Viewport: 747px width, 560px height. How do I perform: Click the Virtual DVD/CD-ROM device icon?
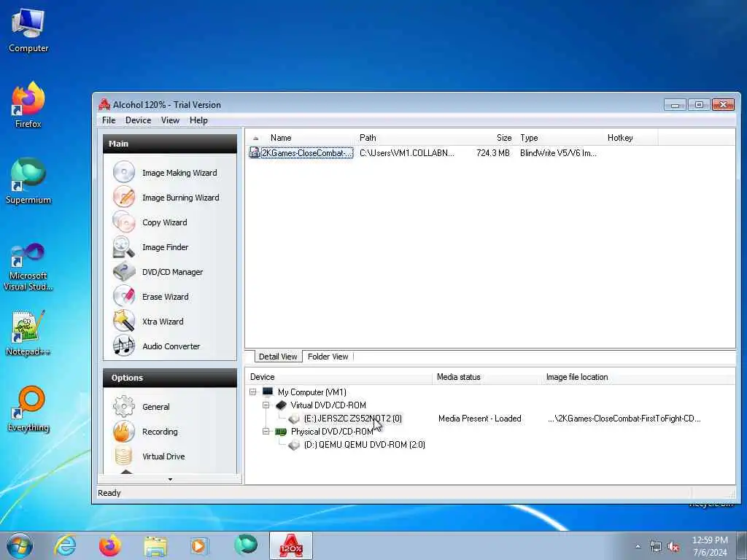(281, 405)
